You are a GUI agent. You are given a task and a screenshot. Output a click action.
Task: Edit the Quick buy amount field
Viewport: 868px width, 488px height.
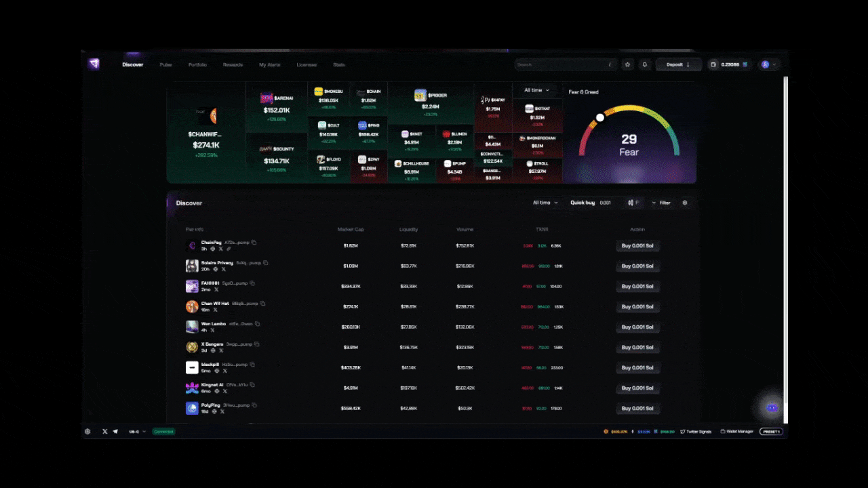pos(605,203)
